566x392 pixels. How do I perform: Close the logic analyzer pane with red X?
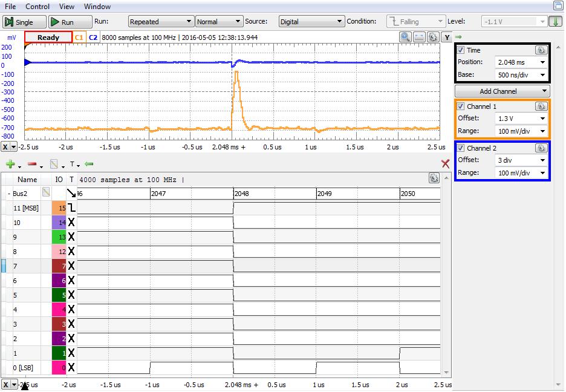(x=446, y=164)
